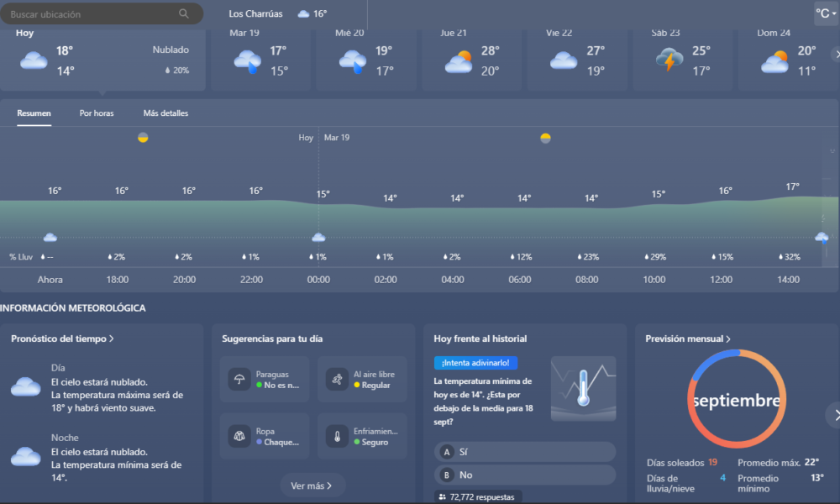Click the Ropa clothing icon
This screenshot has width=840, height=504.
coord(240,437)
